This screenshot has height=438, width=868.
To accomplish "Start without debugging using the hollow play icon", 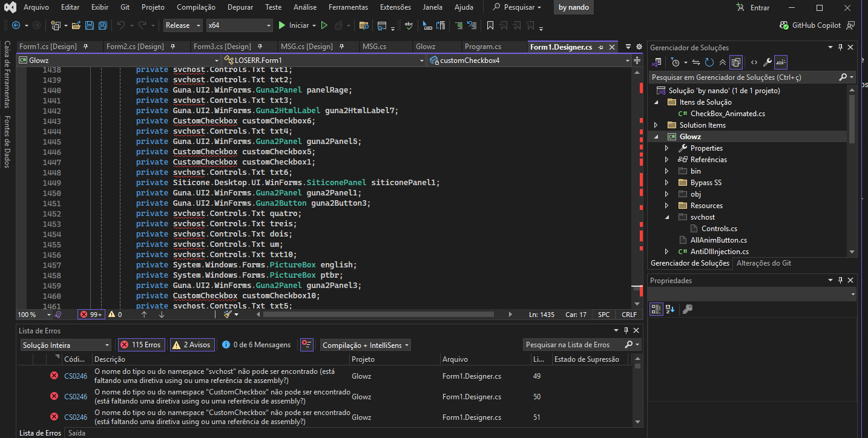I will (x=324, y=25).
